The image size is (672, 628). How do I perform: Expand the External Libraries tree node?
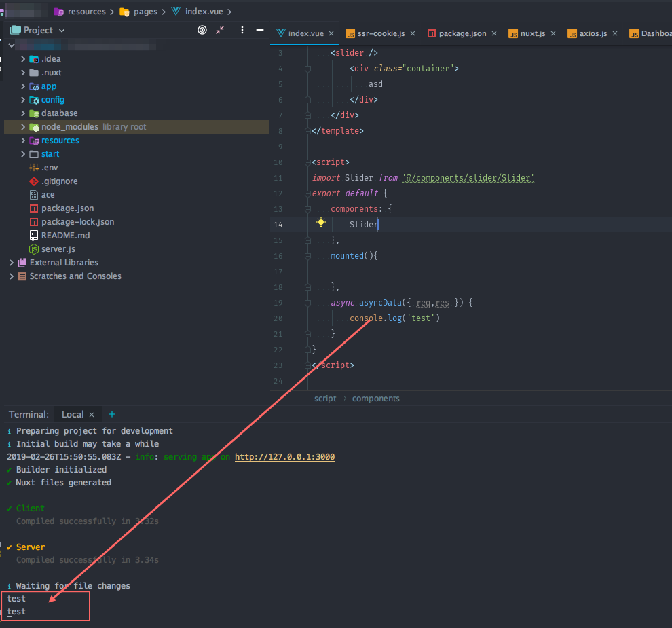[x=11, y=262]
